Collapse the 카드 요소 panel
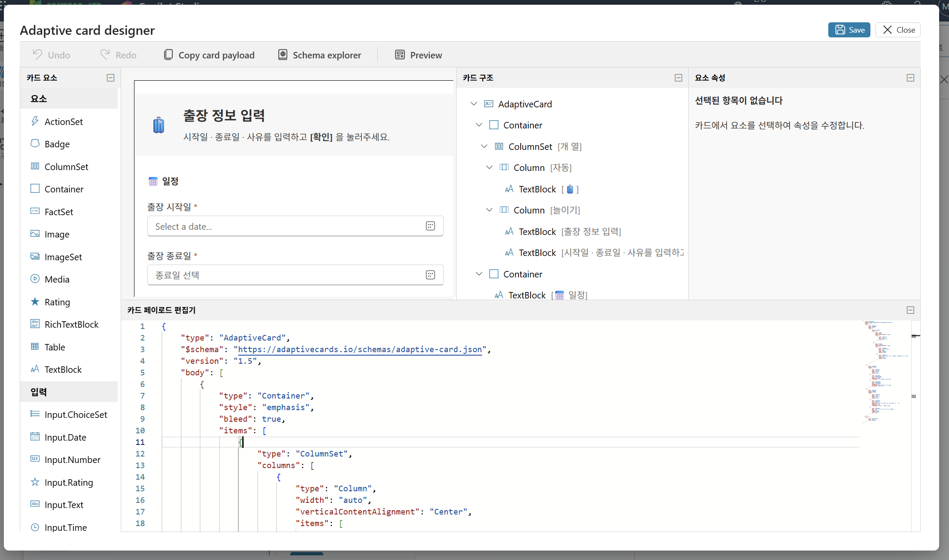Image resolution: width=949 pixels, height=560 pixels. [110, 78]
